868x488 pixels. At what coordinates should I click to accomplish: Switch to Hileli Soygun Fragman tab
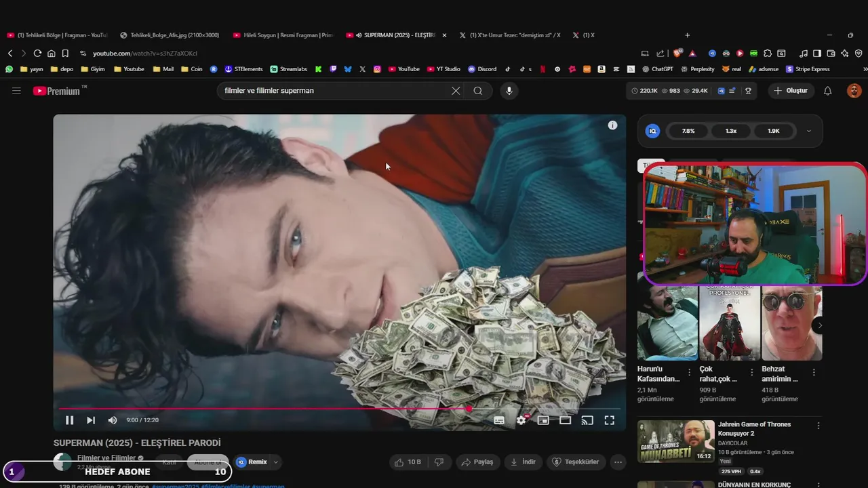click(283, 35)
